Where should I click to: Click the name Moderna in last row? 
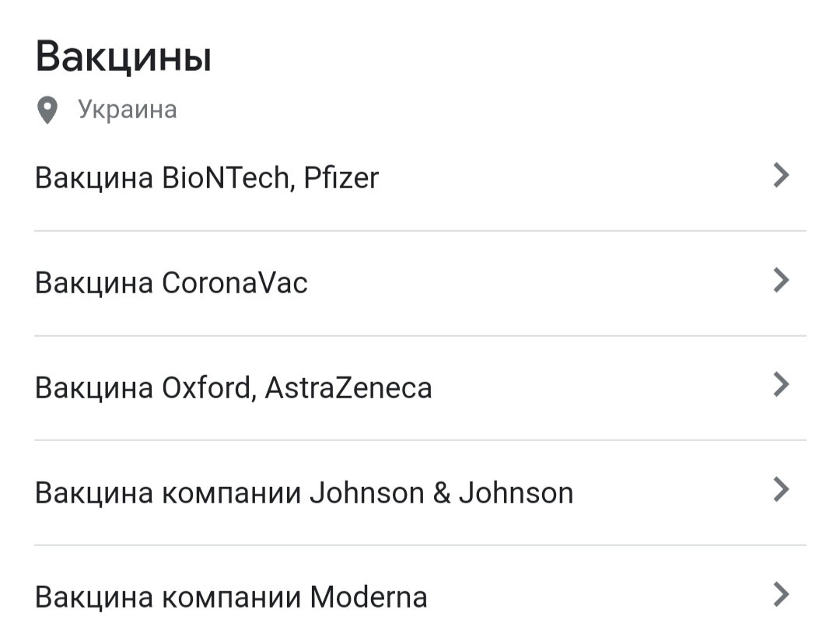(369, 597)
